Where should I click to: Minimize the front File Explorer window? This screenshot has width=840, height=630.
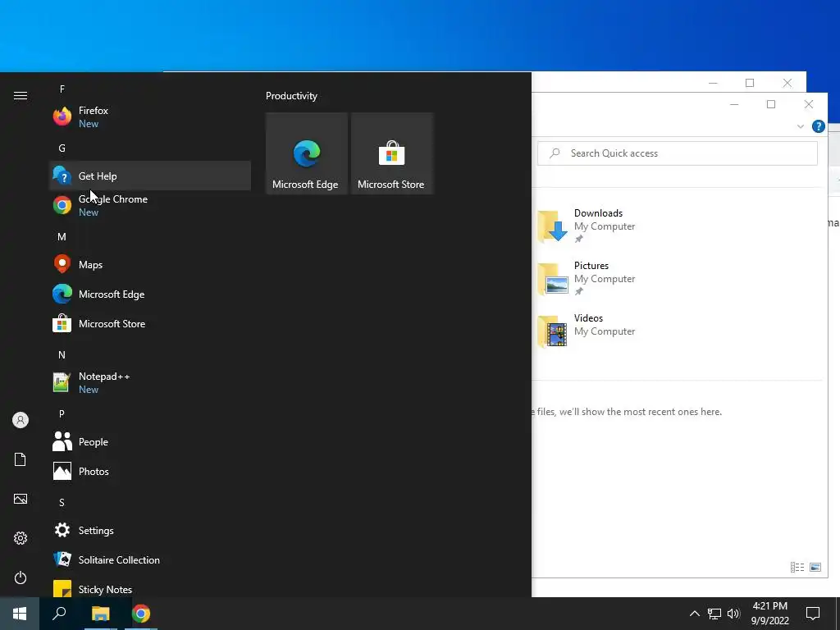click(x=734, y=104)
